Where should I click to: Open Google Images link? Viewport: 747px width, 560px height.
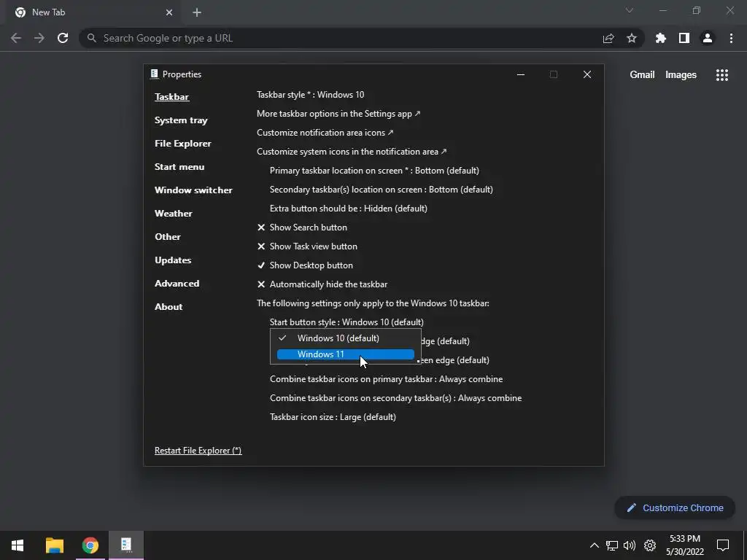coord(681,75)
